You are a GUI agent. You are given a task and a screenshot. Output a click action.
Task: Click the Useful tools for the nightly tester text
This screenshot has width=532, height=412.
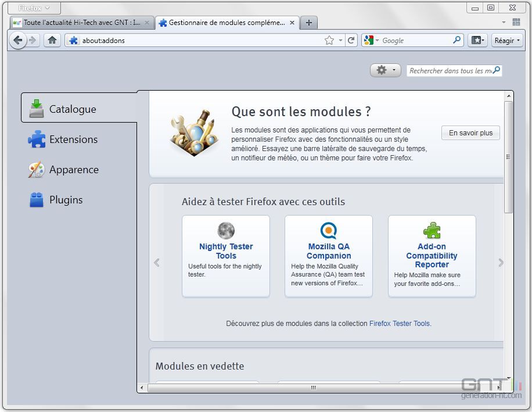pos(225,270)
